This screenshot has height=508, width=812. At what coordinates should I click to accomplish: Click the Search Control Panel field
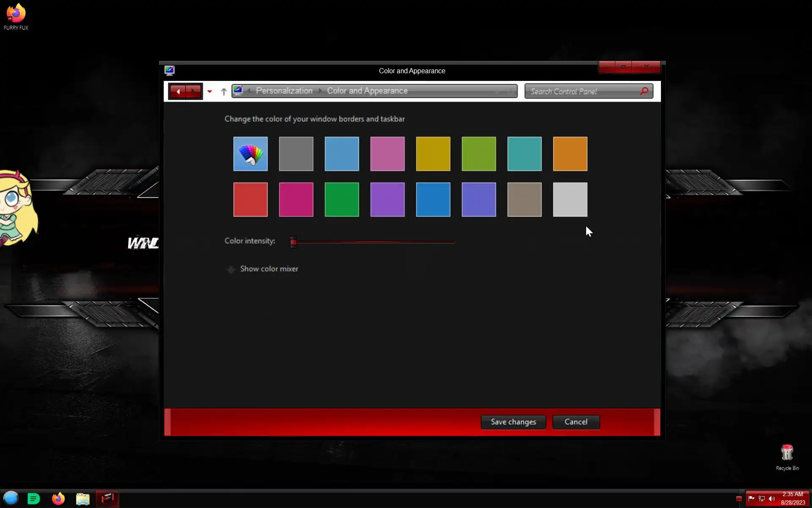coord(582,91)
